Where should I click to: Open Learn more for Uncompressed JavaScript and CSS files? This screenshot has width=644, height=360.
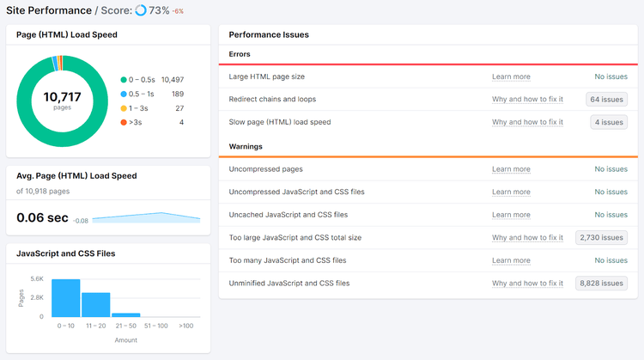pos(511,192)
